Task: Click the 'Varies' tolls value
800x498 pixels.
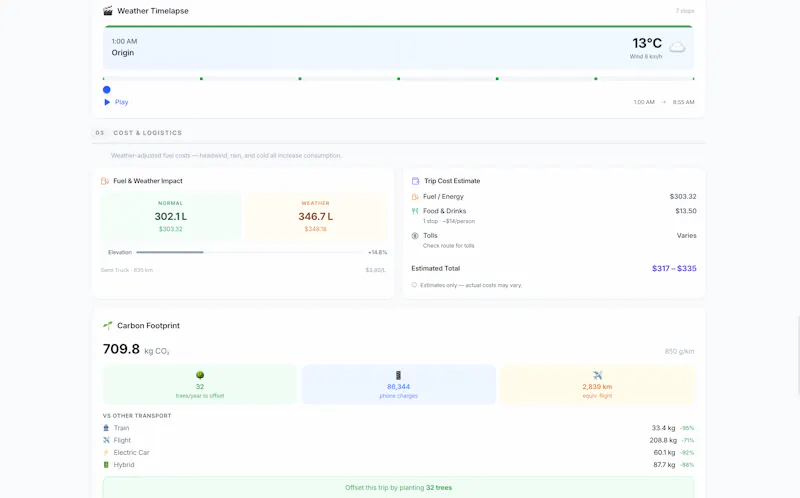Action: (x=686, y=235)
